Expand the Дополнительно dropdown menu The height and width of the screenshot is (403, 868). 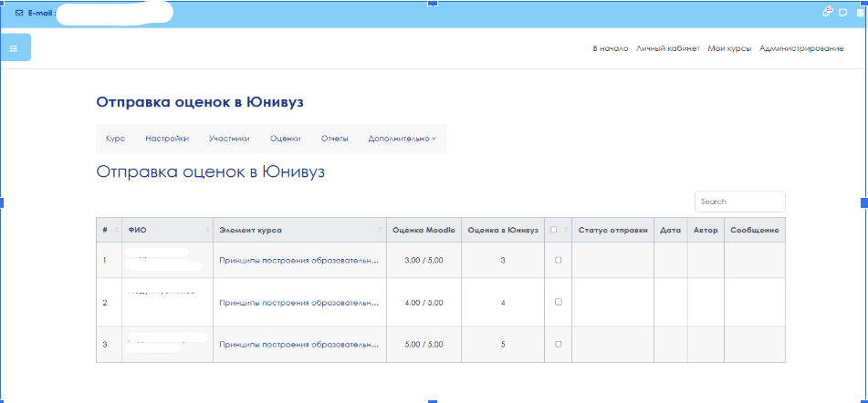click(402, 139)
